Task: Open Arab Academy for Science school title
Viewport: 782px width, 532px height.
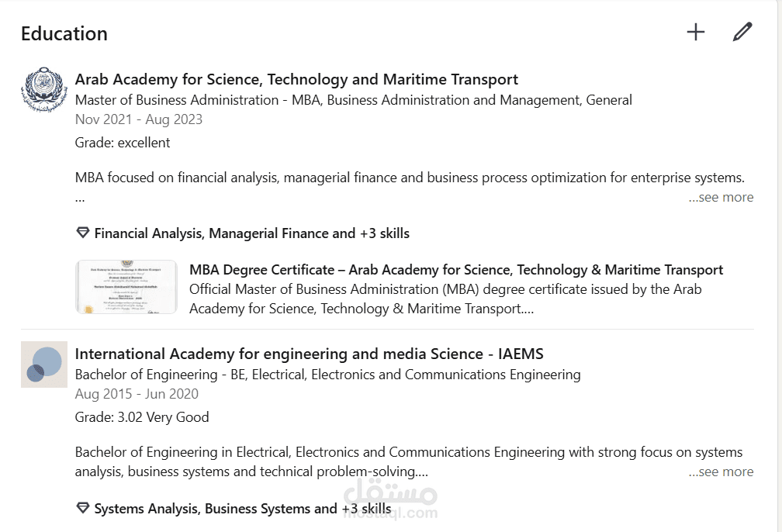Action: click(296, 79)
